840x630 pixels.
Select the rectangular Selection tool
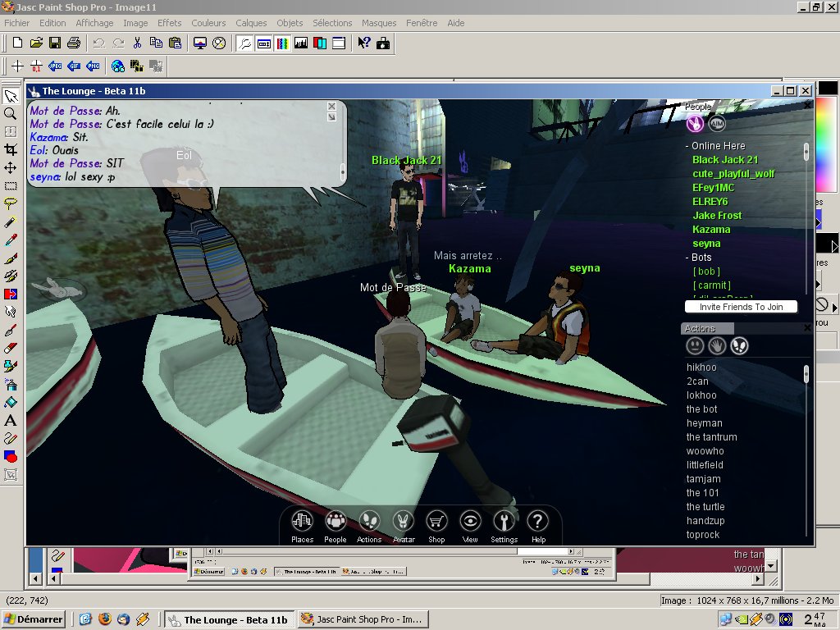(10, 186)
